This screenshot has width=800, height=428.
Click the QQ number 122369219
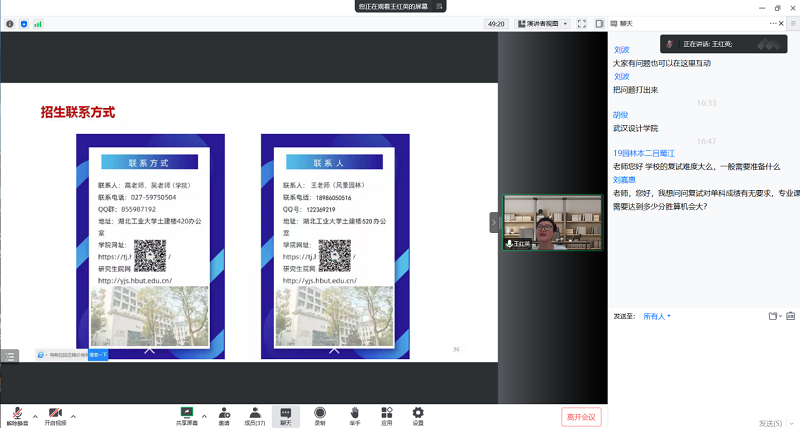[321, 210]
